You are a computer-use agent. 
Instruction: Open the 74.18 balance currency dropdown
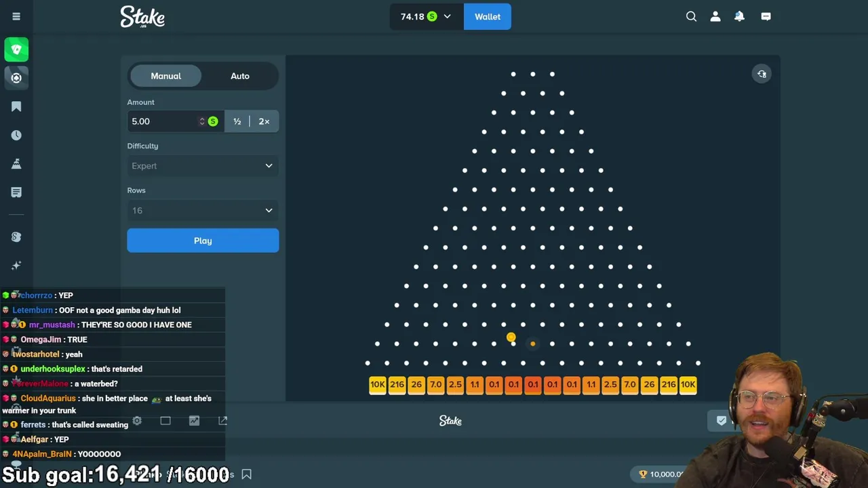click(427, 16)
